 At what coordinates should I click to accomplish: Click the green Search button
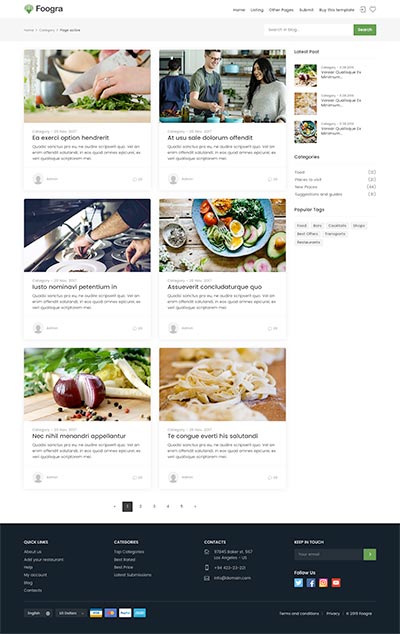(x=365, y=30)
